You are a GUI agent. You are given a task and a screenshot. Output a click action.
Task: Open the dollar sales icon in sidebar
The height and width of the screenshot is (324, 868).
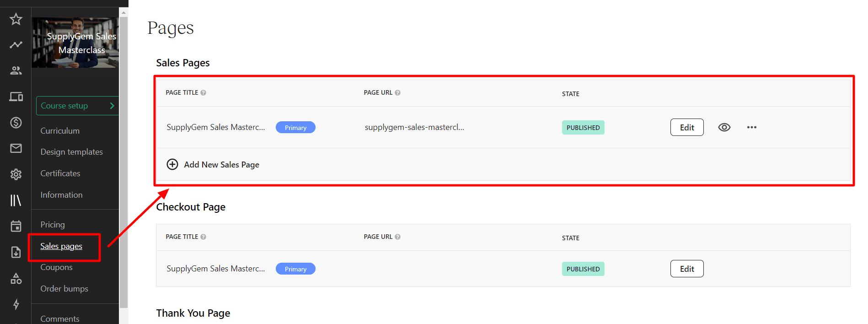(16, 122)
